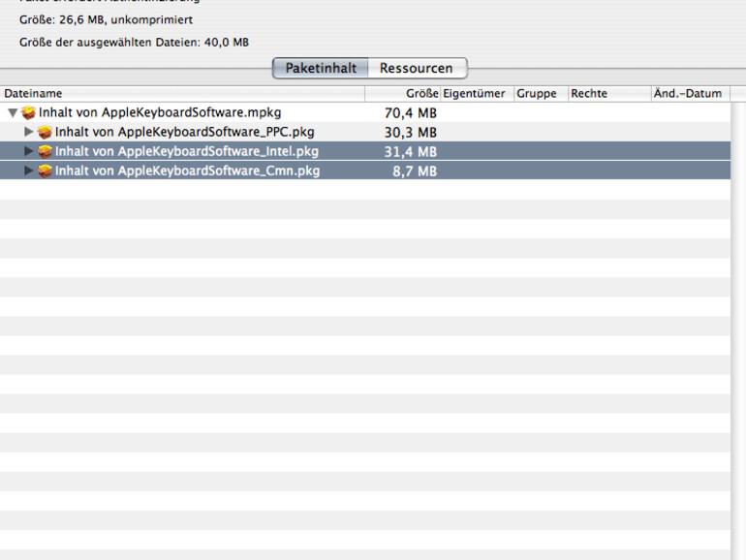Select row Inhalt von AppleKeyboardSoftware.mpkg
Viewport: 746px width, 560px height.
tap(365, 112)
